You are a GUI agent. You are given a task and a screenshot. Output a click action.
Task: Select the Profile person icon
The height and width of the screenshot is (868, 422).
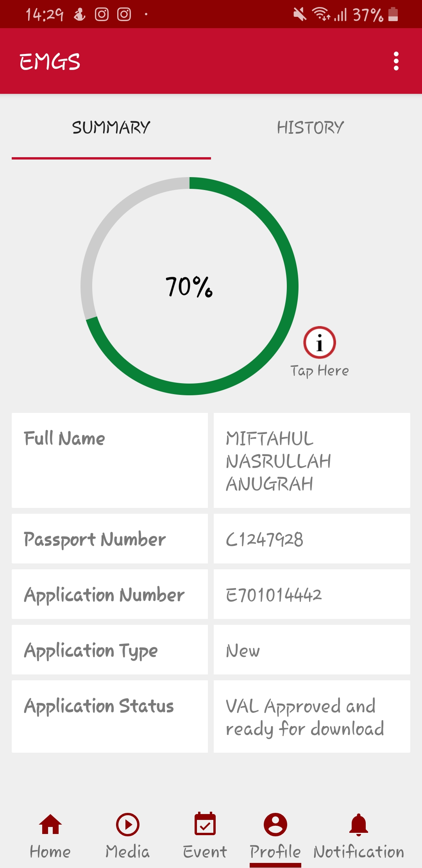(275, 824)
